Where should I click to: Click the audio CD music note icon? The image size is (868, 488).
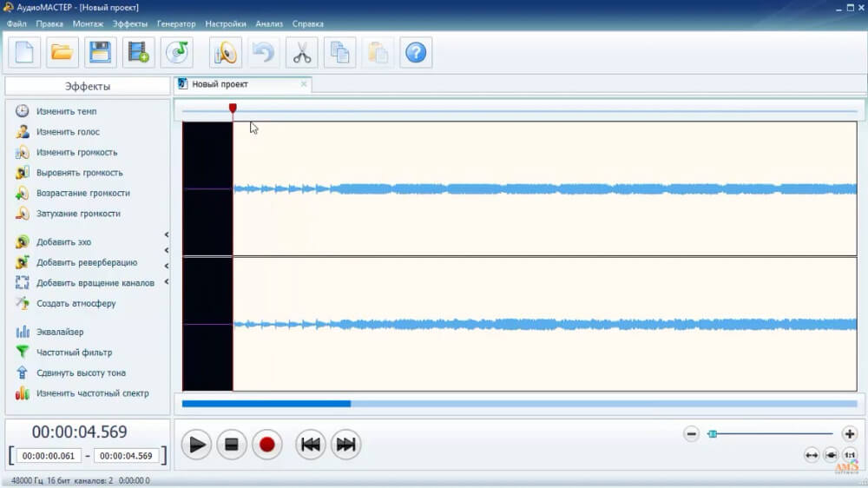pyautogui.click(x=176, y=53)
